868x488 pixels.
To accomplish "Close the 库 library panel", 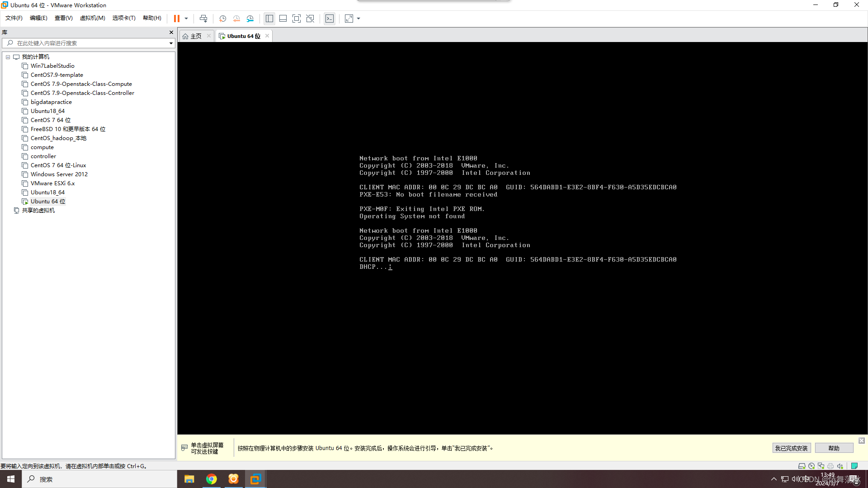I will 171,32.
